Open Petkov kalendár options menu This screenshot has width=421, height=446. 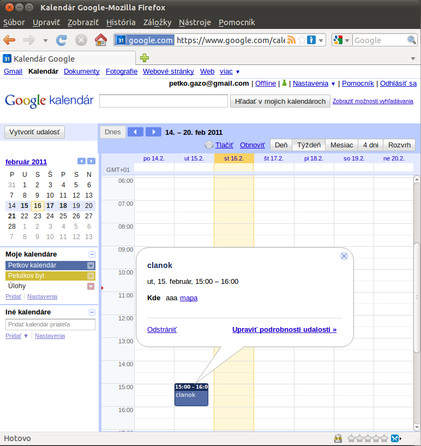pyautogui.click(x=90, y=266)
